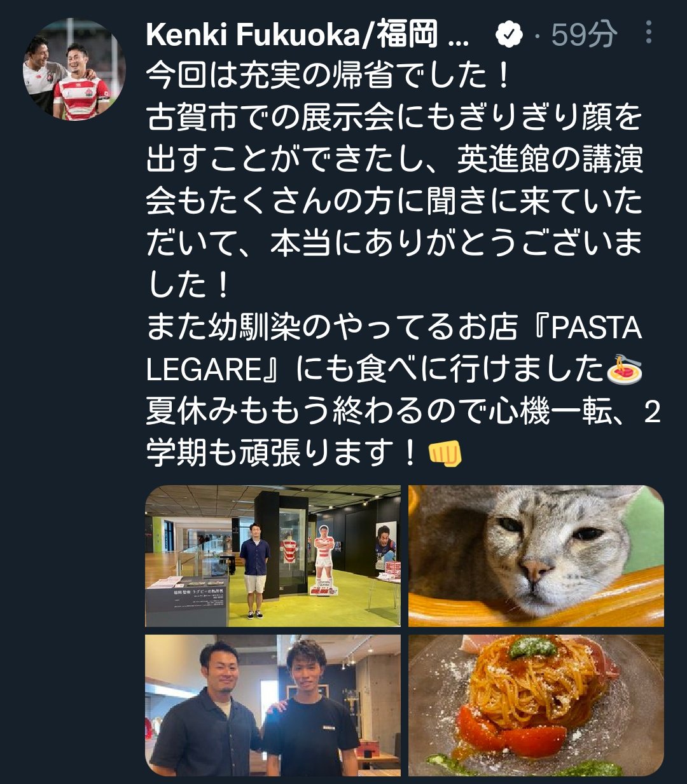
Task: Open the gray cat photo
Action: pyautogui.click(x=536, y=556)
